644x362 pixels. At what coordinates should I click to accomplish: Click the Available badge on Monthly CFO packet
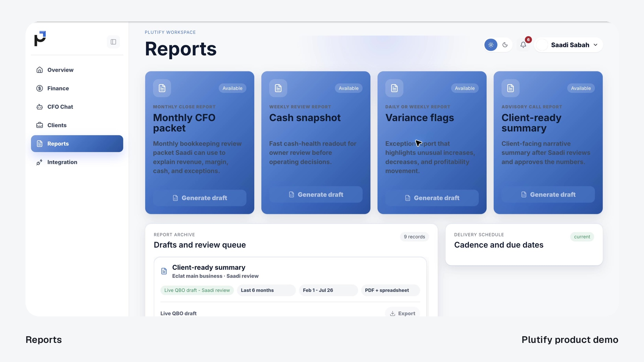(x=232, y=88)
